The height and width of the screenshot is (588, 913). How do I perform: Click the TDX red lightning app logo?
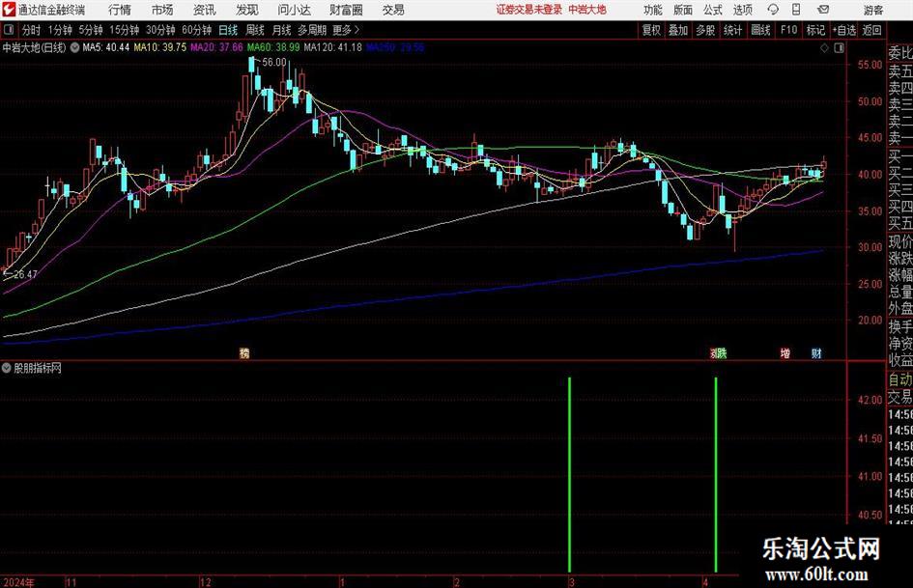tap(9, 10)
